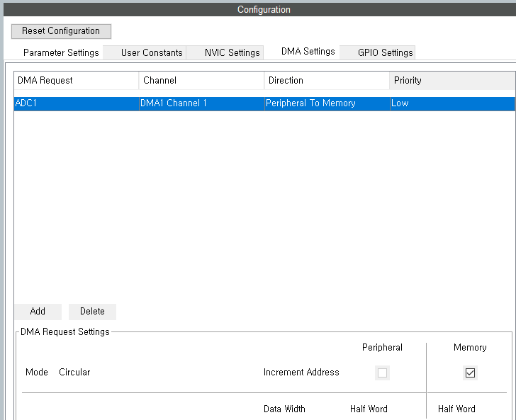Click the Channel column header

click(x=201, y=81)
